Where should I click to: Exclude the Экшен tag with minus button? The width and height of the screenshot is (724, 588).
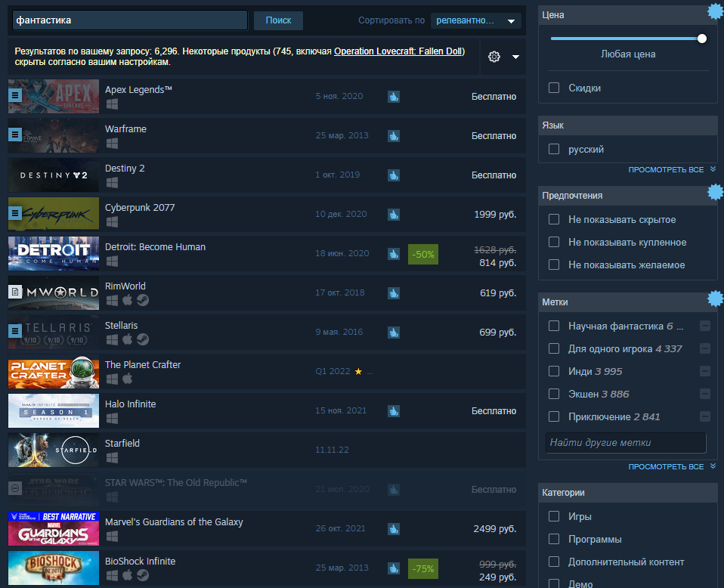705,394
